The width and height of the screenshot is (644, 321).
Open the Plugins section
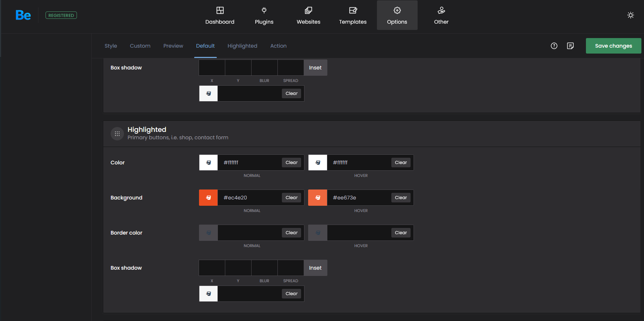(x=264, y=15)
